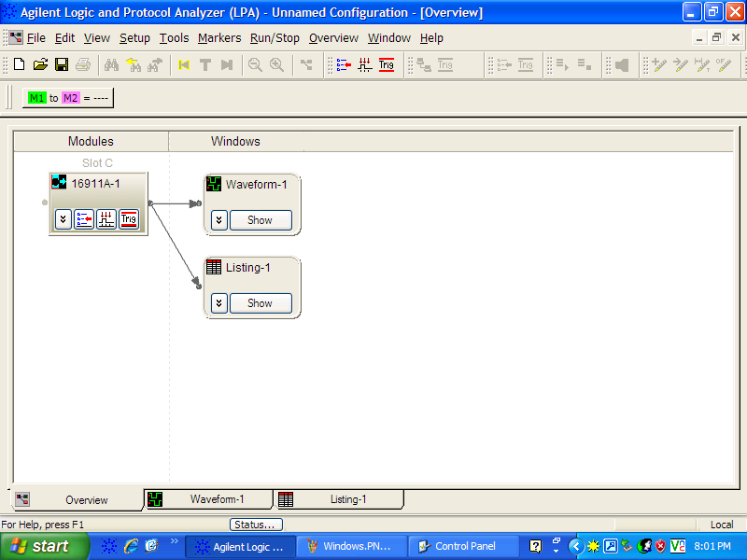Open the Run/Stop menu

coord(275,38)
